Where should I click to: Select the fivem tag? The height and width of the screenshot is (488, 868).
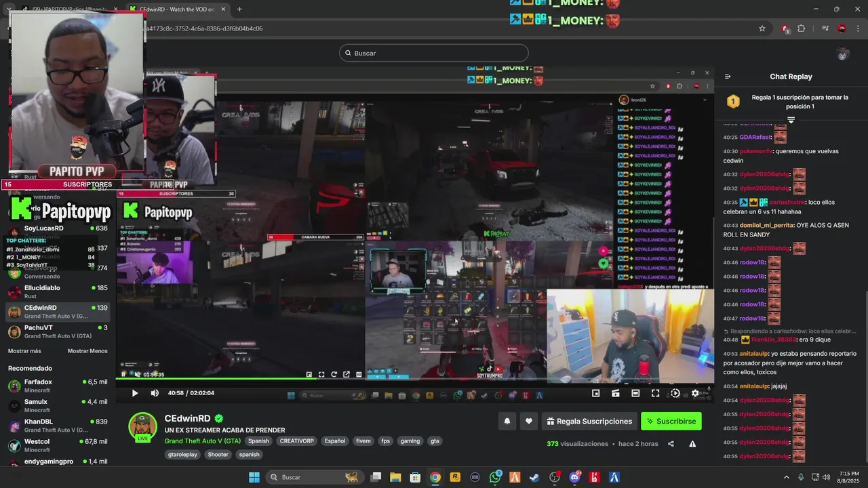click(x=363, y=441)
